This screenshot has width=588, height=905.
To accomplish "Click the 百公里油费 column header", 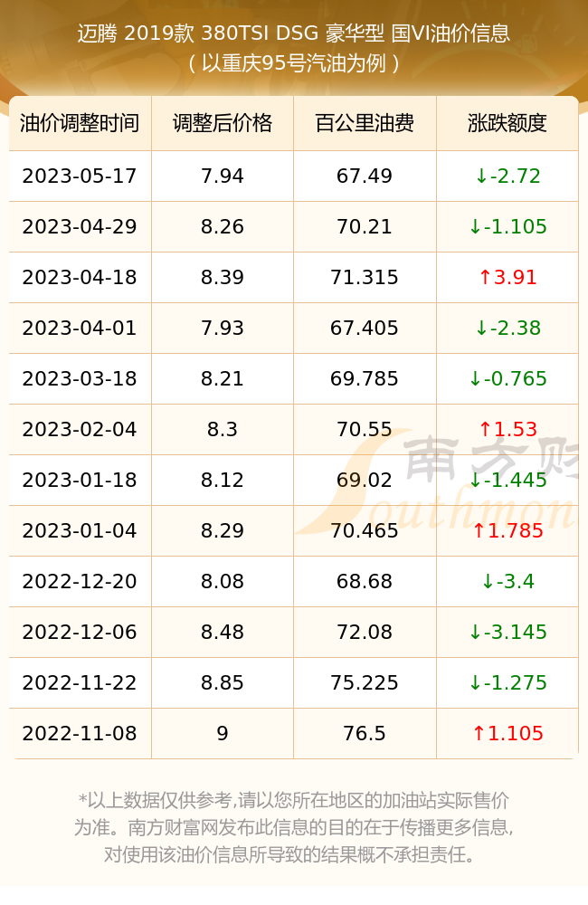I will click(x=365, y=123).
